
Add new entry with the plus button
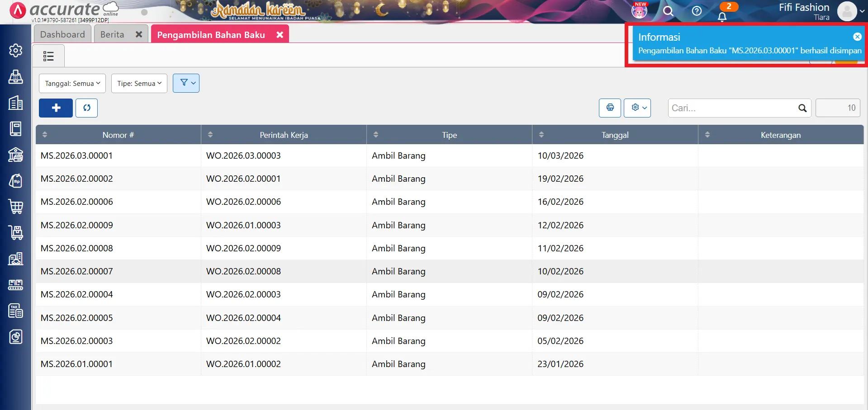pyautogui.click(x=56, y=108)
